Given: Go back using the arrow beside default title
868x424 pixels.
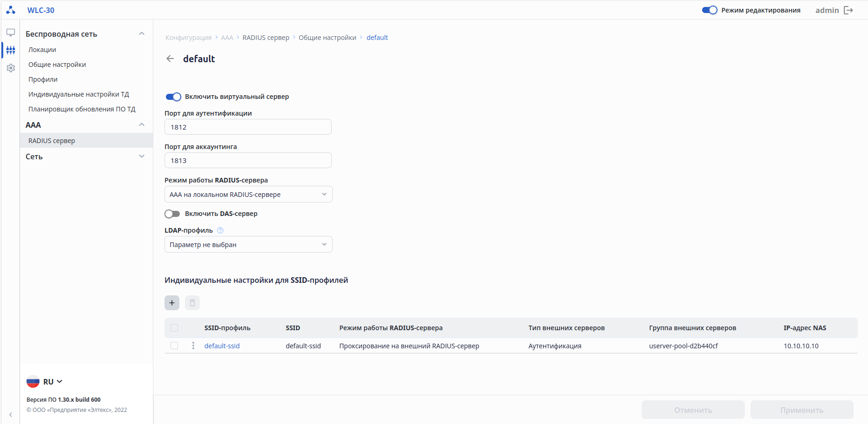Looking at the screenshot, I should [171, 59].
